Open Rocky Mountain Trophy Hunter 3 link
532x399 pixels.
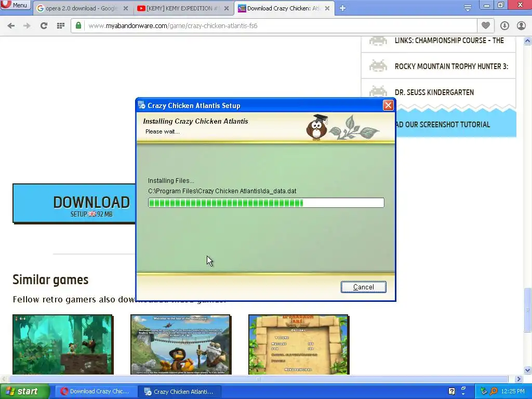[x=451, y=66]
